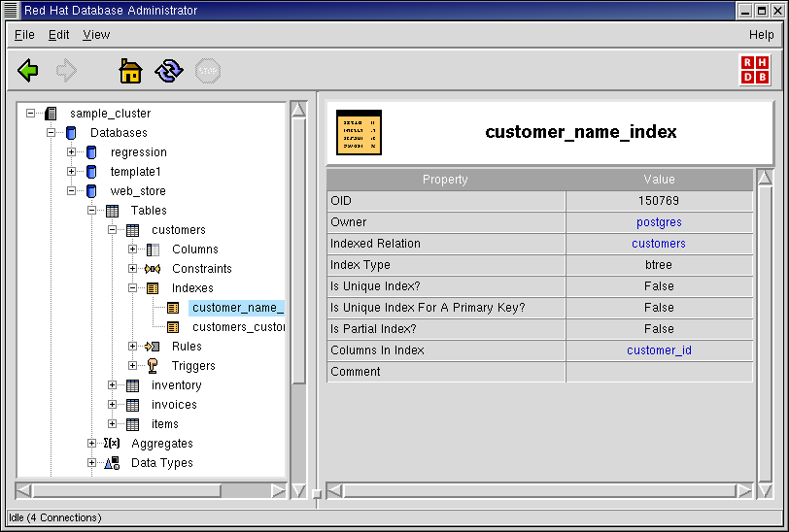Expand the regression database node
Viewport: 789px width, 532px height.
72,152
